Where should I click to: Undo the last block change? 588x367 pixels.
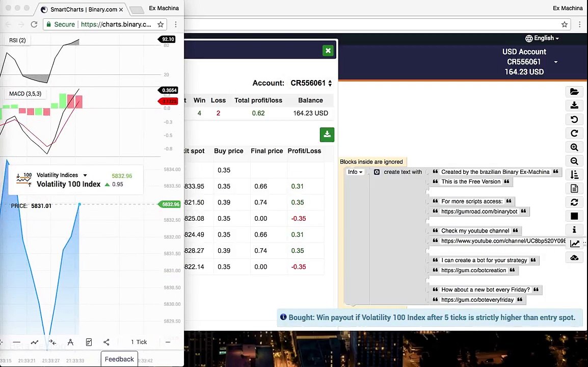(574, 119)
